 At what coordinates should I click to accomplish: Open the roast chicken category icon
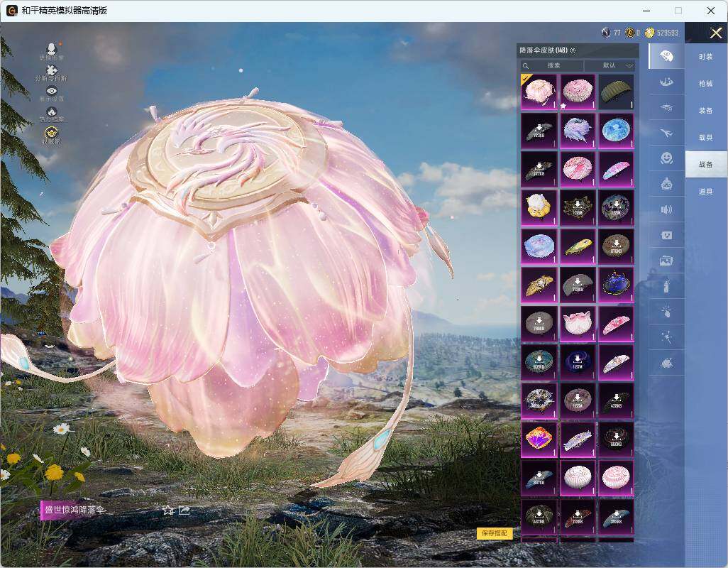coord(666,363)
